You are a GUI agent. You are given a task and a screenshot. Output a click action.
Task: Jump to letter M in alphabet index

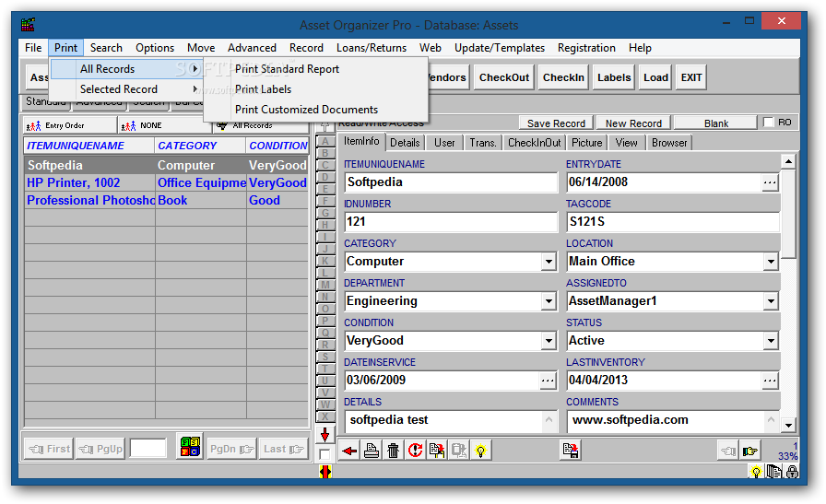tap(325, 285)
